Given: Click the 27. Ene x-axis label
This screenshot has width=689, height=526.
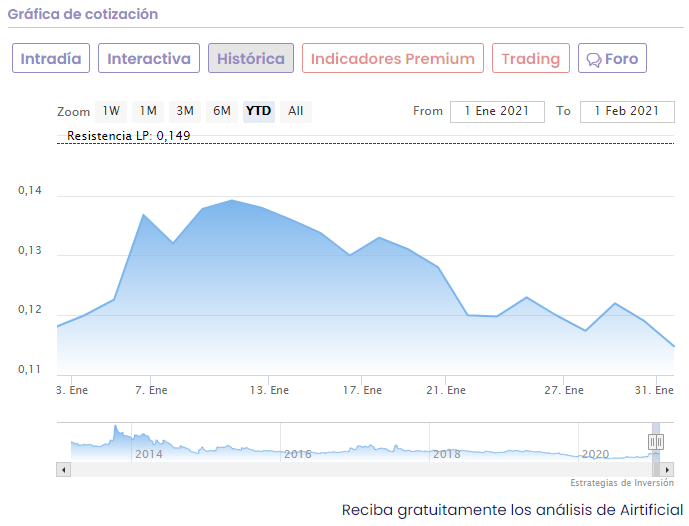Looking at the screenshot, I should [x=564, y=390].
